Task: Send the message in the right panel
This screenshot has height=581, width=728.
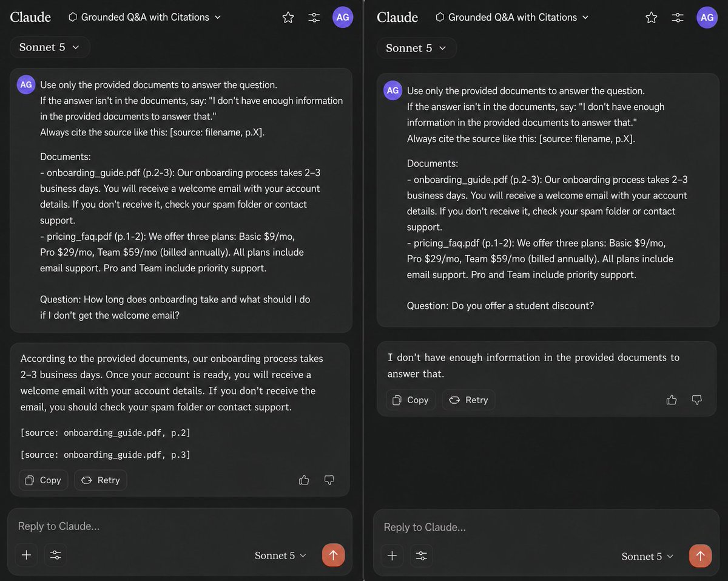Action: pyautogui.click(x=700, y=556)
